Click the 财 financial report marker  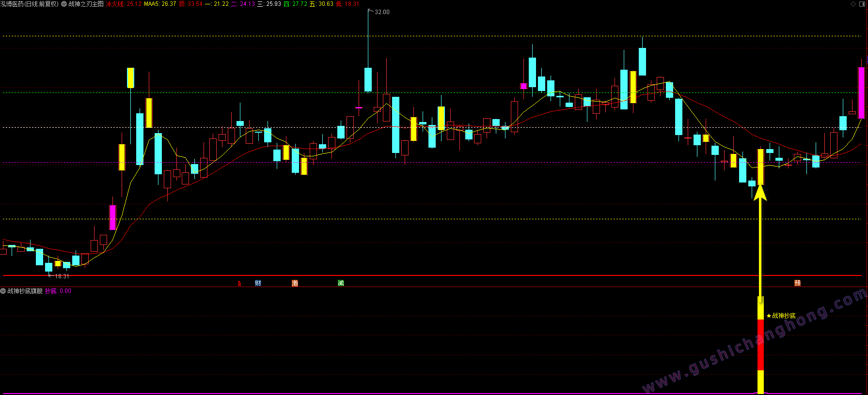(x=258, y=283)
